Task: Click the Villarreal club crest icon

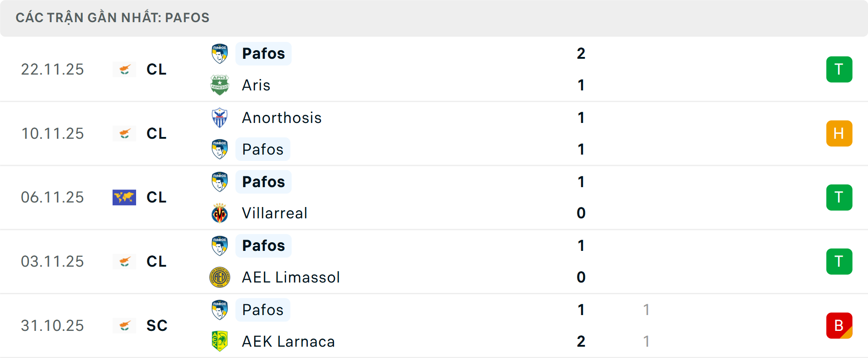Action: 220,213
